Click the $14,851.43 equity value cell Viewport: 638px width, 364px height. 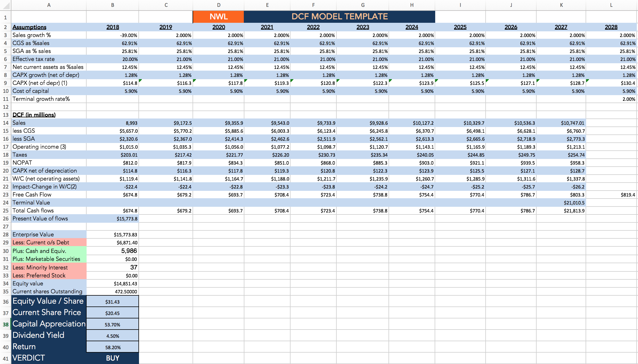click(x=113, y=284)
